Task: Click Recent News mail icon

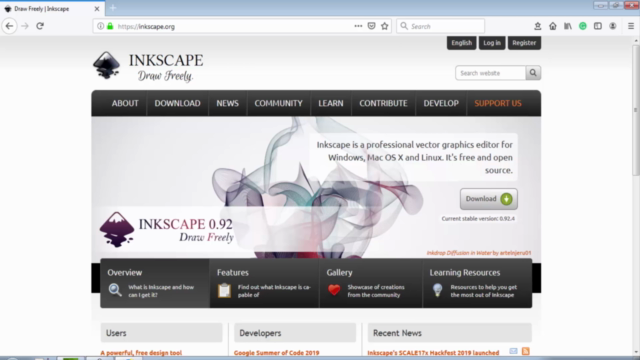Action: tap(513, 351)
